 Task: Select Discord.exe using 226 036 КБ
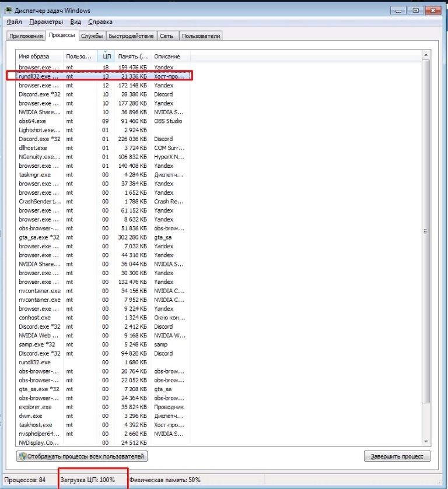click(x=103, y=139)
